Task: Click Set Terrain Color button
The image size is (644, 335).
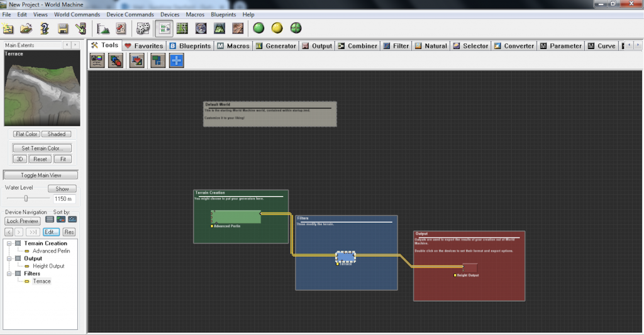Action: point(42,148)
